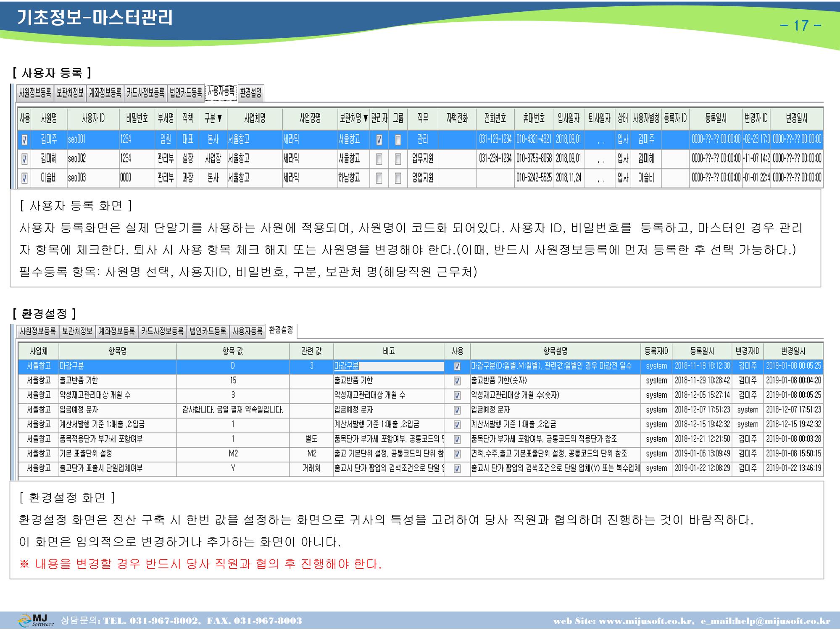This screenshot has height=630, width=840.
Task: Select 품목적용단가 부가세 포함여부 cell
Action: pyautogui.click(x=118, y=439)
